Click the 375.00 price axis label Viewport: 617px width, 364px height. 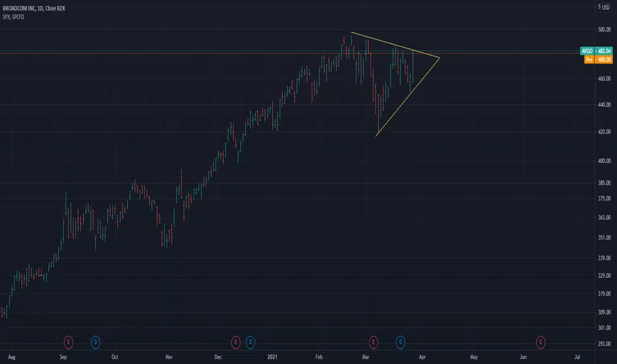[604, 199]
